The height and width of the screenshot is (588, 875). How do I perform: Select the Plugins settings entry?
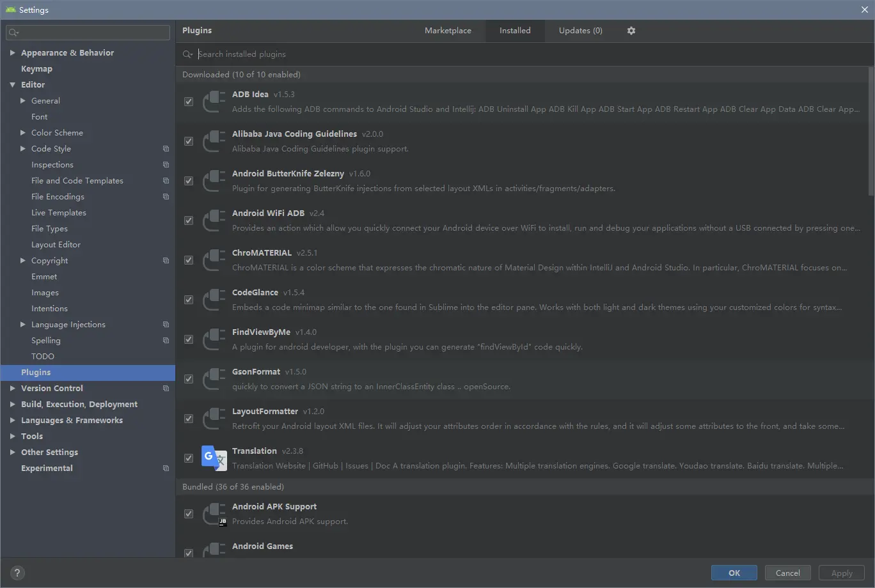click(88, 373)
